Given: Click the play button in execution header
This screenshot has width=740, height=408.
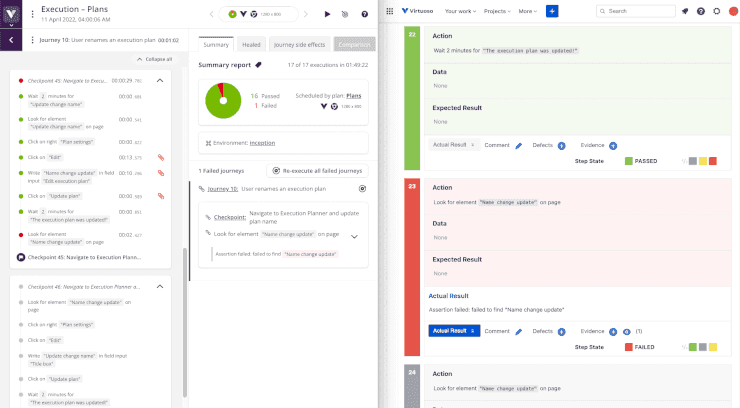Looking at the screenshot, I should click(x=327, y=15).
